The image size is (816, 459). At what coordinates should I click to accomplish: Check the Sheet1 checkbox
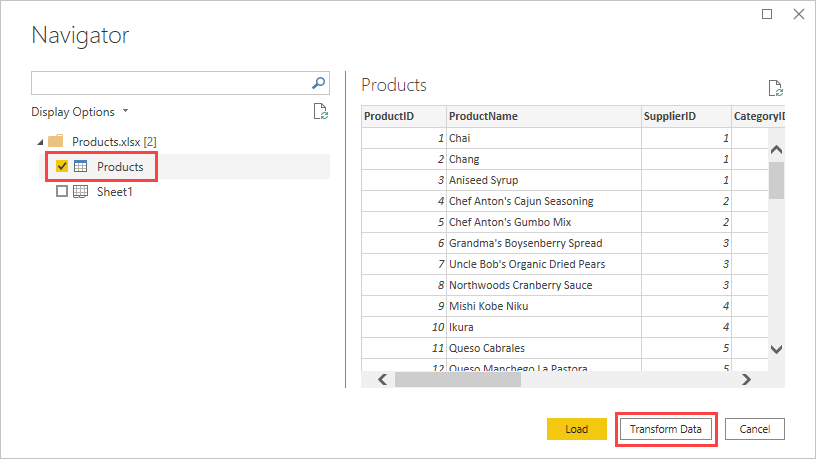(x=62, y=191)
